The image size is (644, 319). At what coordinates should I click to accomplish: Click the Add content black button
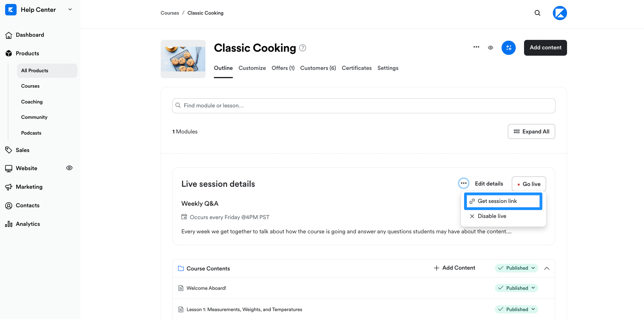point(545,48)
